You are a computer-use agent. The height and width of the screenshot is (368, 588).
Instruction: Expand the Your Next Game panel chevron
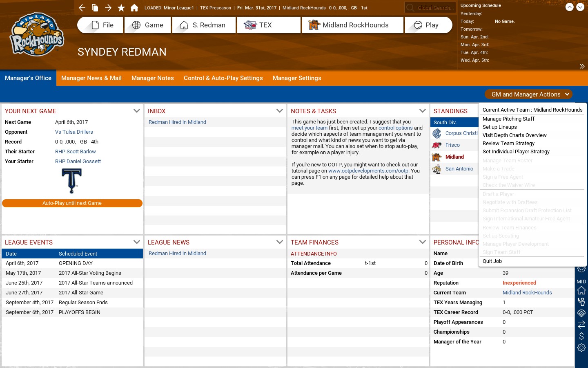click(x=137, y=111)
